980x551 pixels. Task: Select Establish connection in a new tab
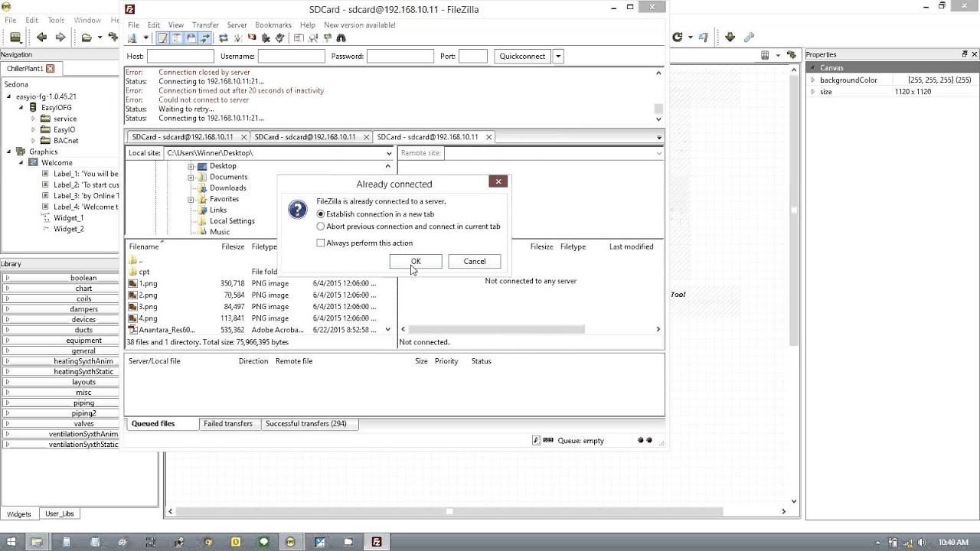[375, 214]
